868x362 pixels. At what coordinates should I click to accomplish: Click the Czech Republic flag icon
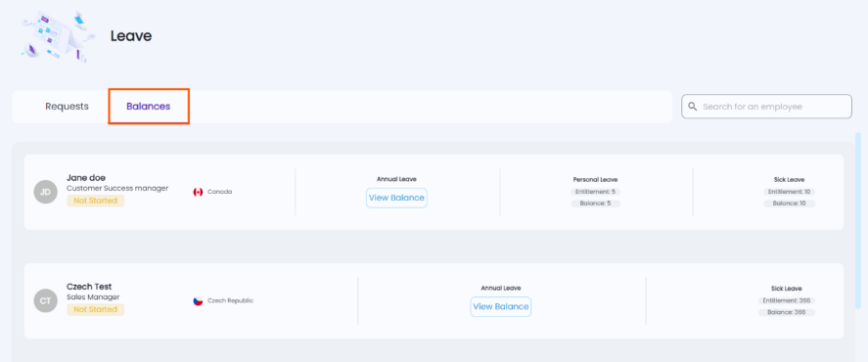(199, 301)
